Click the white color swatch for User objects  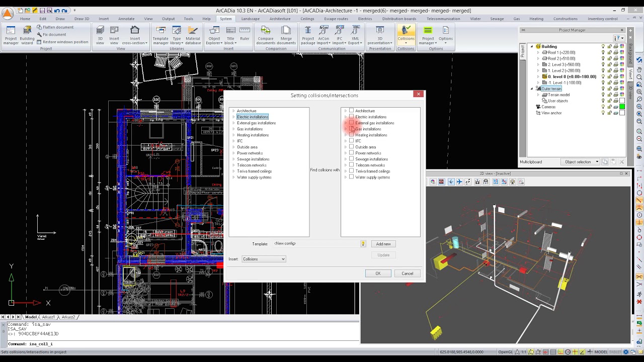pyautogui.click(x=622, y=101)
